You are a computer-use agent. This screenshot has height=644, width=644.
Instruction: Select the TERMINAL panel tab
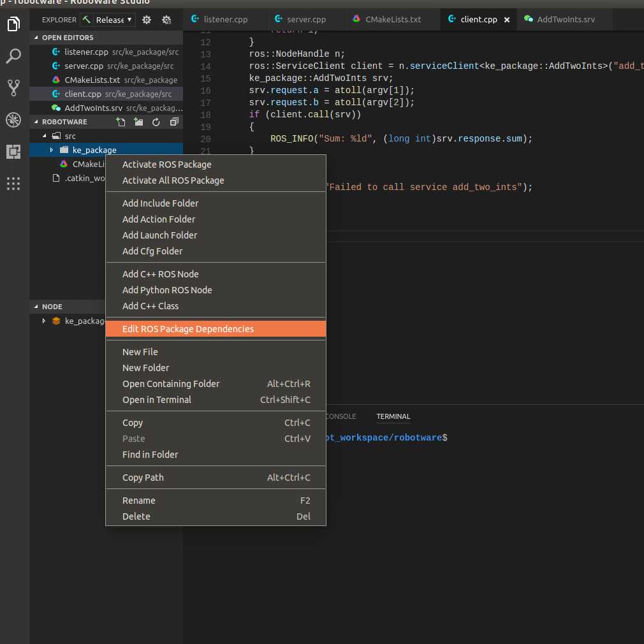point(393,416)
